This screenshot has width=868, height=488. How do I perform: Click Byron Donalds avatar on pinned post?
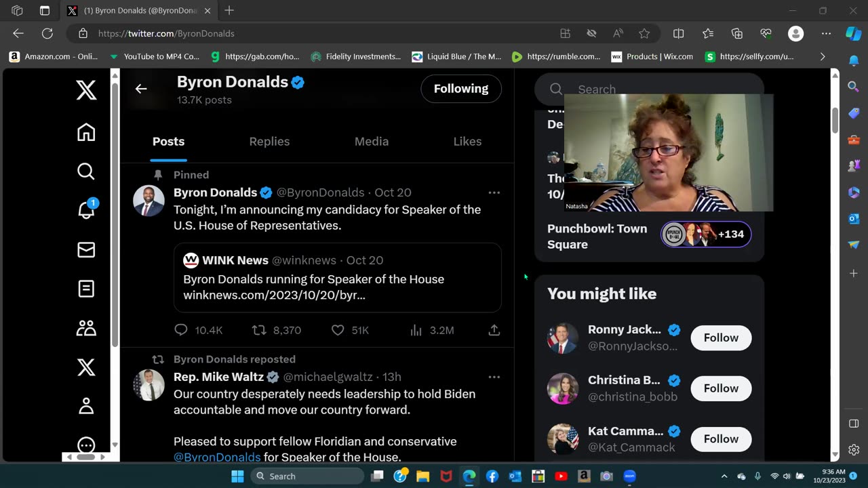149,201
